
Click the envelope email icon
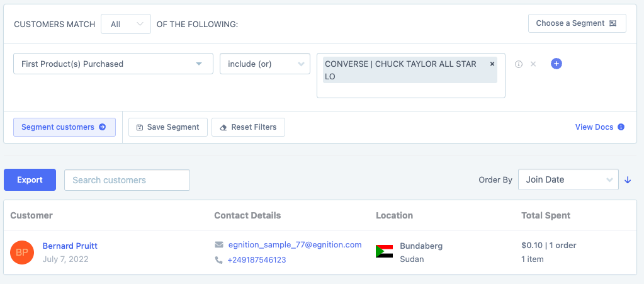(x=219, y=244)
